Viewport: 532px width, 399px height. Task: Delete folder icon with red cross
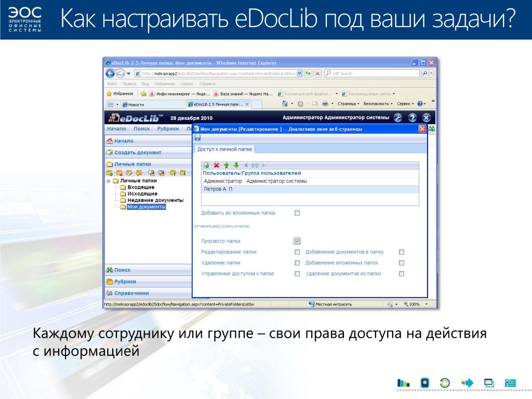(119, 173)
